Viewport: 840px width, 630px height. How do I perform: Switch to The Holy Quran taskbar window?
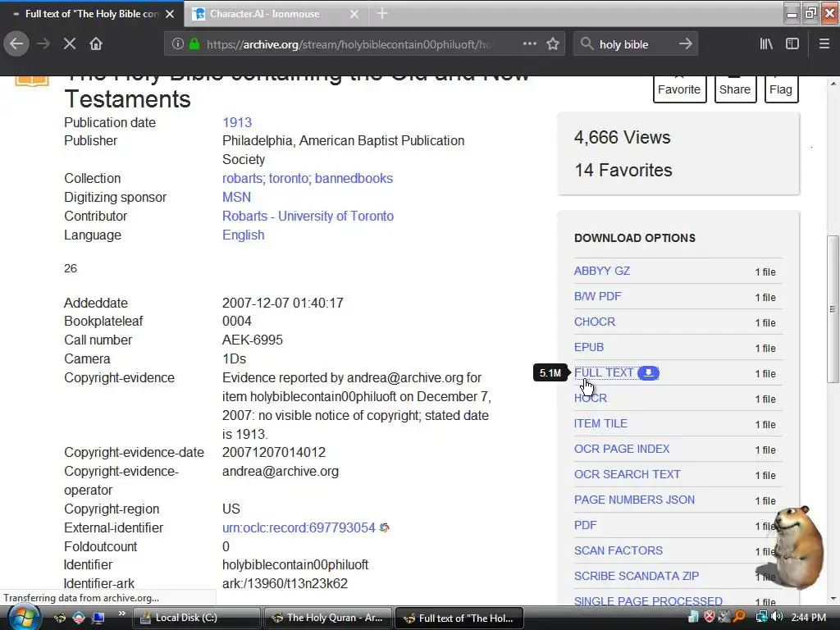pyautogui.click(x=328, y=618)
